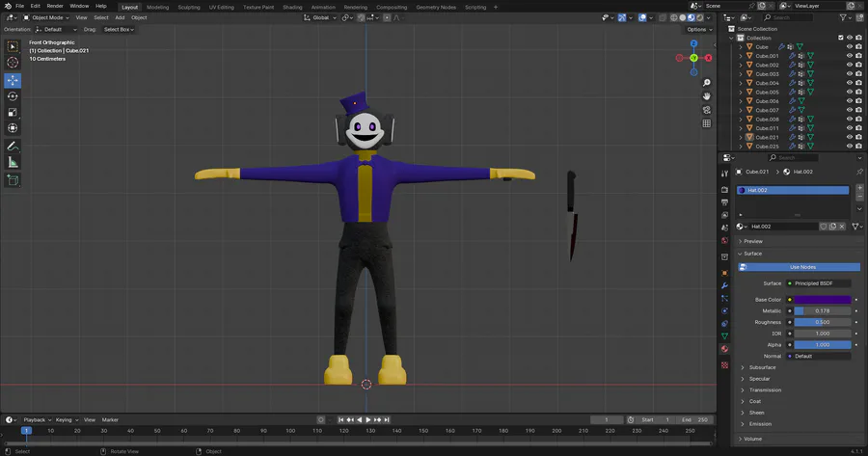Select the Move tool
The width and height of the screenshot is (868, 456).
13,80
